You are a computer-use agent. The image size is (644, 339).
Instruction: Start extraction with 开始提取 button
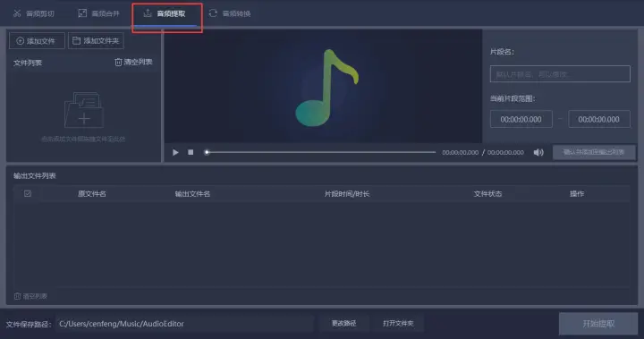coord(598,324)
